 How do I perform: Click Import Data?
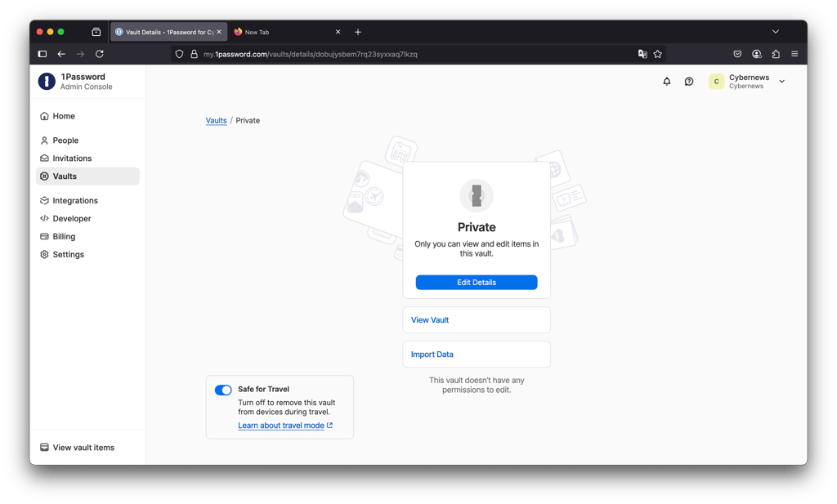click(x=477, y=355)
